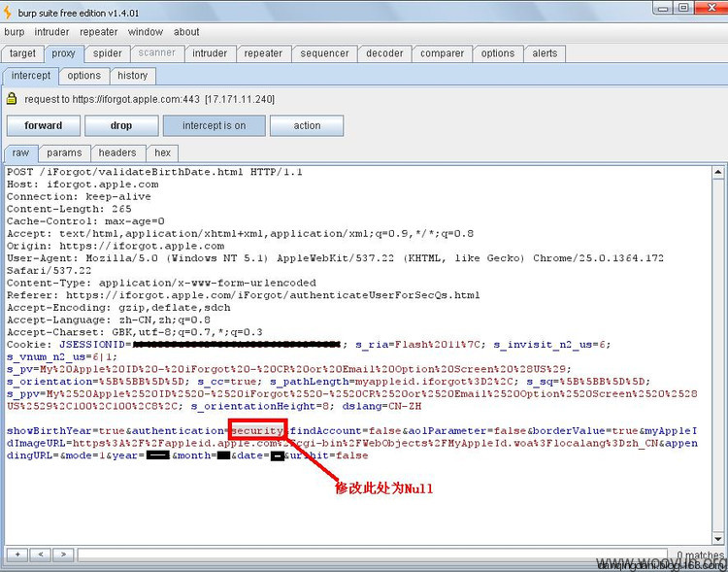This screenshot has width=728, height=572.
Task: Open the top-level options tab
Action: click(498, 53)
